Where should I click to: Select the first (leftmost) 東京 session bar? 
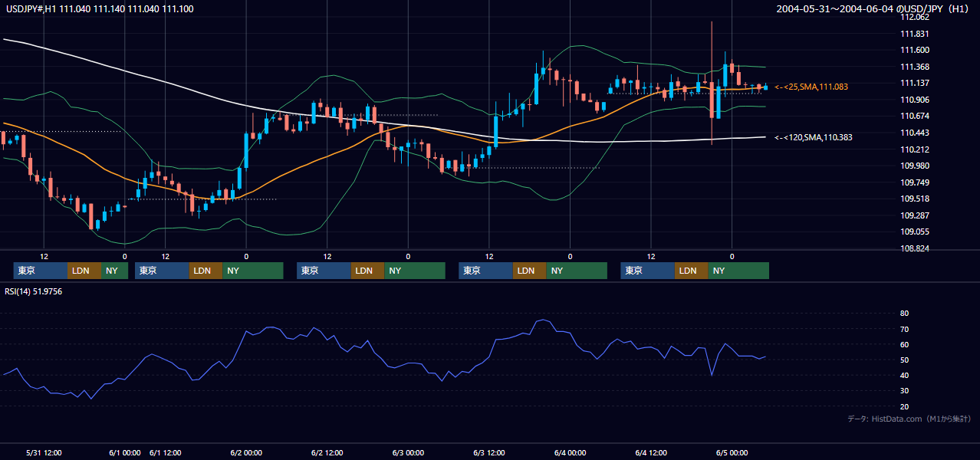click(41, 271)
